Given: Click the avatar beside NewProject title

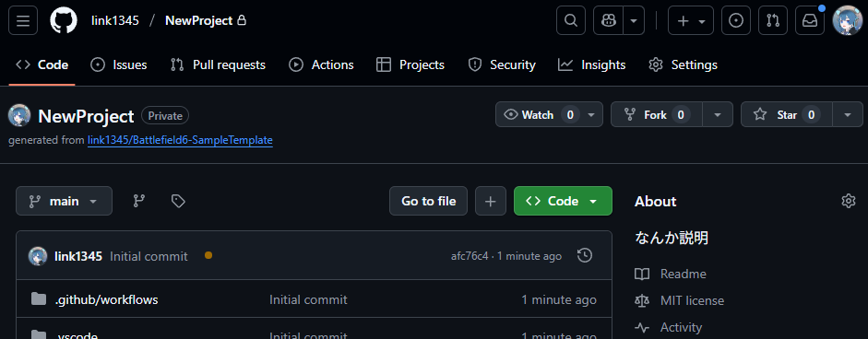Looking at the screenshot, I should [19, 115].
